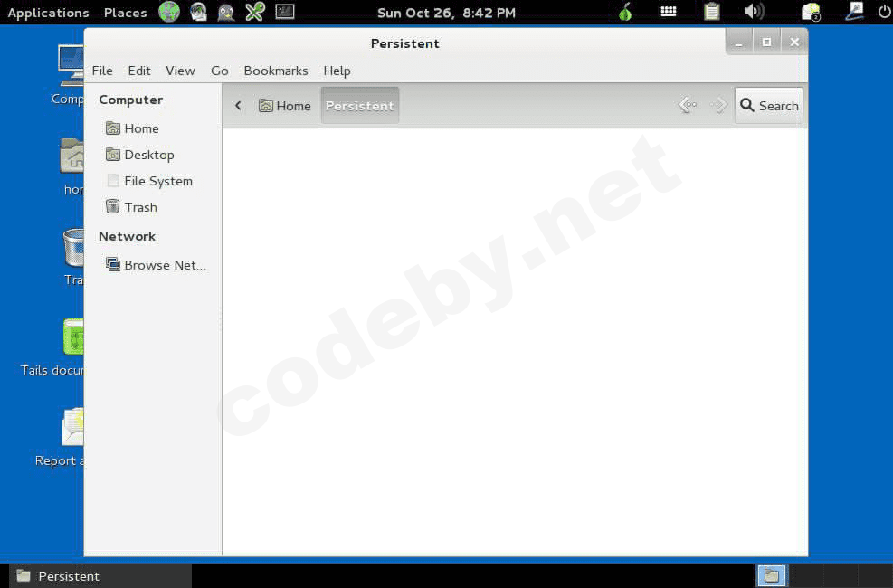Go to Home in path bar
Image resolution: width=893 pixels, height=588 pixels.
click(285, 105)
